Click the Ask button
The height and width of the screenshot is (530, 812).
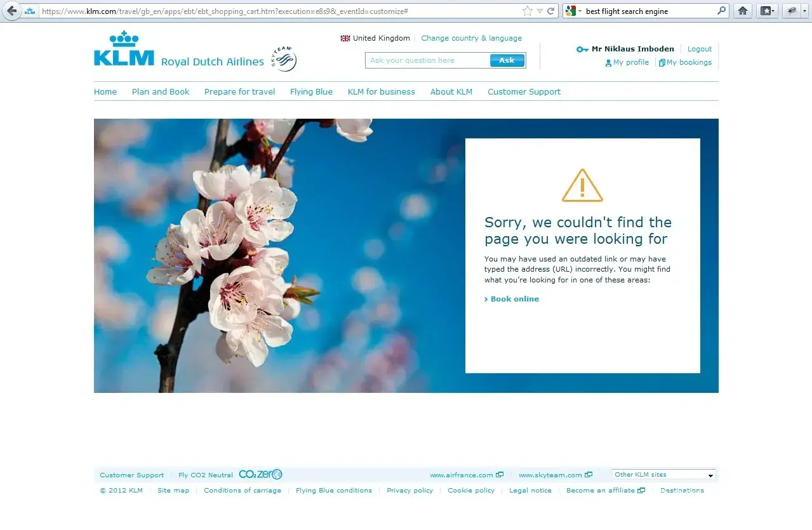point(507,60)
